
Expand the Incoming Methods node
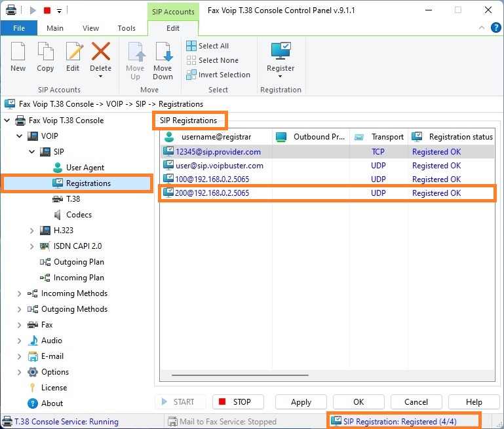[x=20, y=293]
